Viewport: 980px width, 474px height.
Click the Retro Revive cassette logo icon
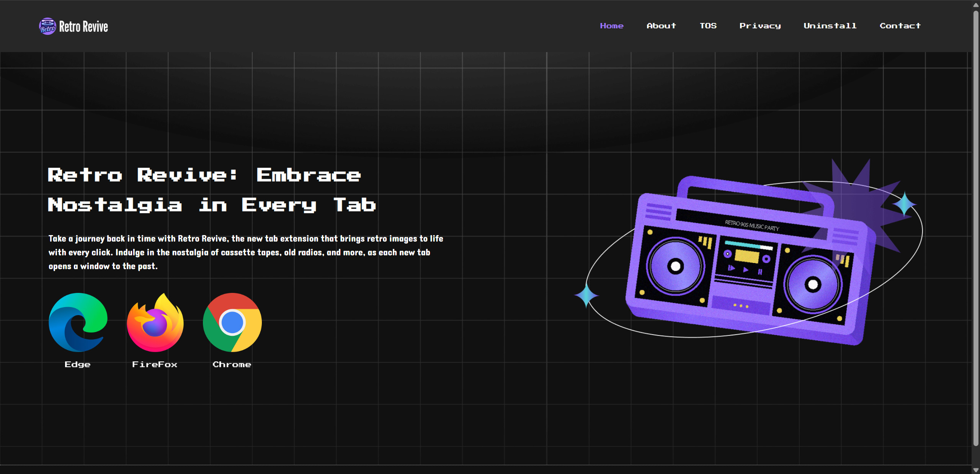pos(47,26)
